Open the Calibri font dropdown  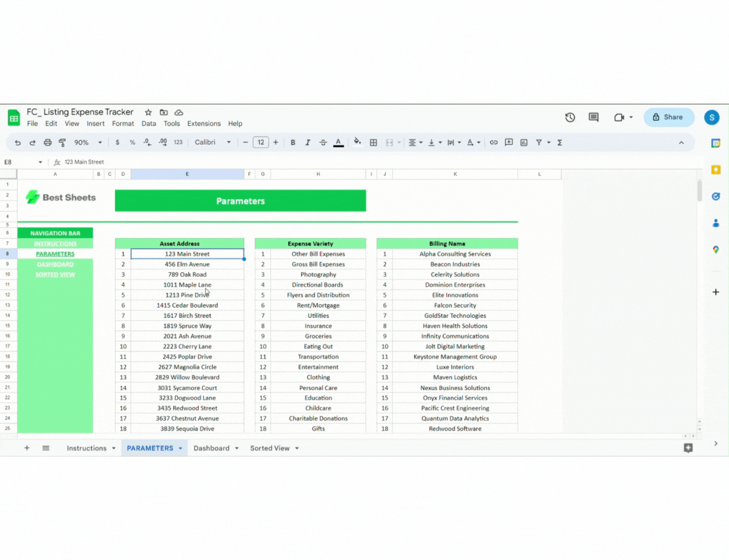point(229,143)
